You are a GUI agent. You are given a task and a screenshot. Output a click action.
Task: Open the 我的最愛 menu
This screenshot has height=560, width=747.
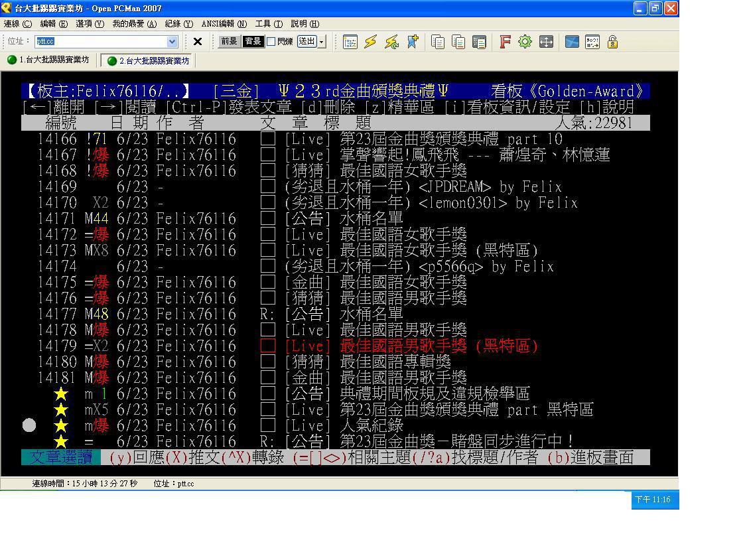tap(135, 24)
